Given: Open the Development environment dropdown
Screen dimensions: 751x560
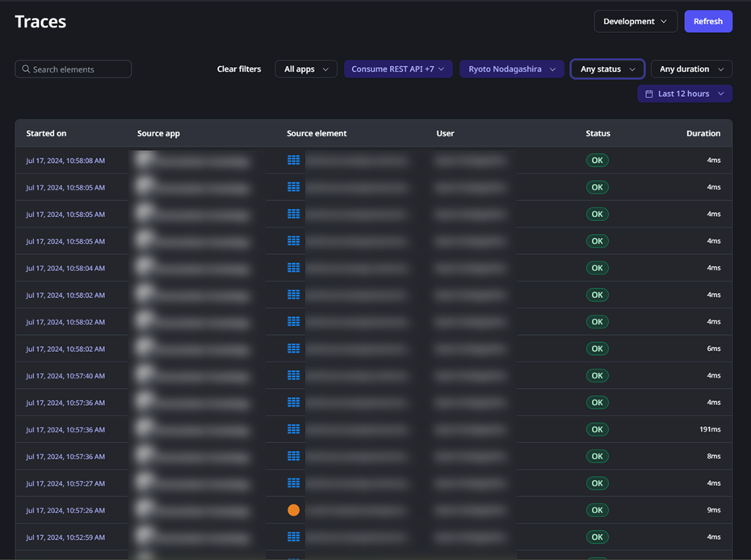Looking at the screenshot, I should (635, 22).
